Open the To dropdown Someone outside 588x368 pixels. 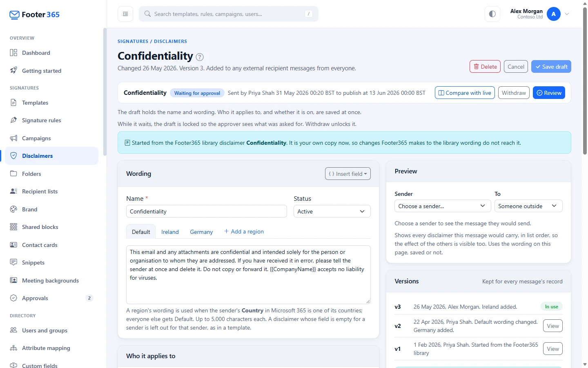coord(528,206)
